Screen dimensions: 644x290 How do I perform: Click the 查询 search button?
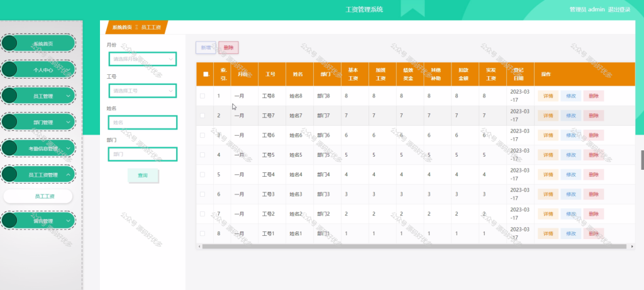pyautogui.click(x=143, y=176)
